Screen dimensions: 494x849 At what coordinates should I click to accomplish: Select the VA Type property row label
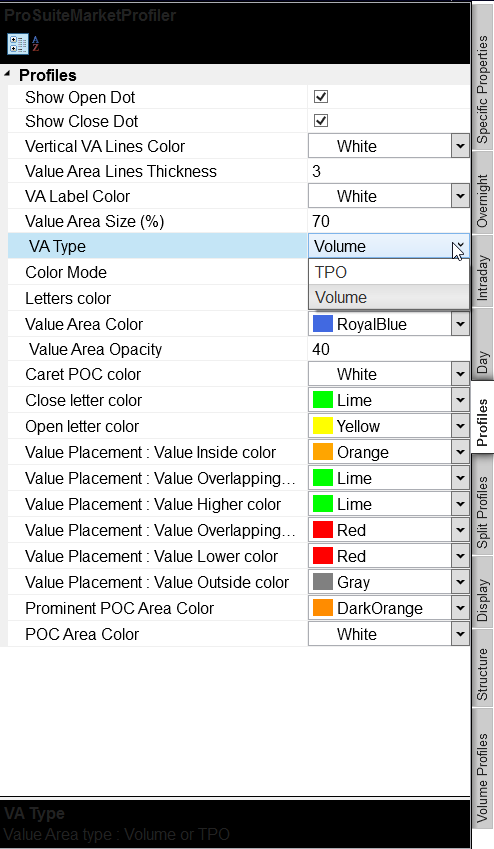[57, 246]
